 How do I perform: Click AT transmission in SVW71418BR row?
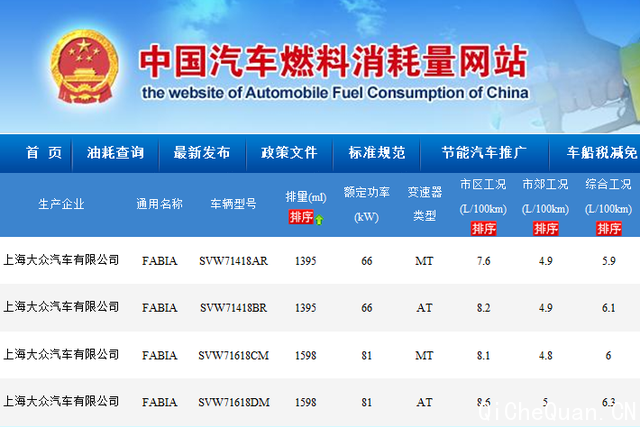pyautogui.click(x=424, y=308)
